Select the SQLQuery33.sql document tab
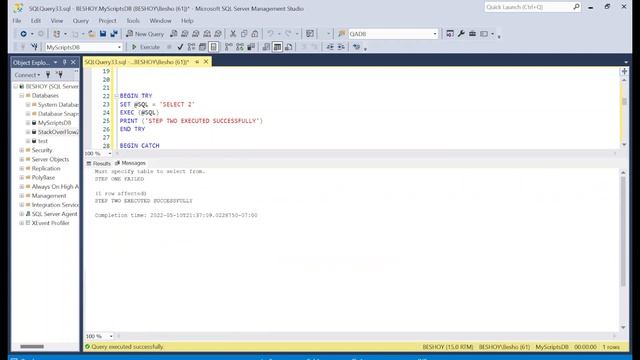The image size is (640, 360). (x=137, y=62)
